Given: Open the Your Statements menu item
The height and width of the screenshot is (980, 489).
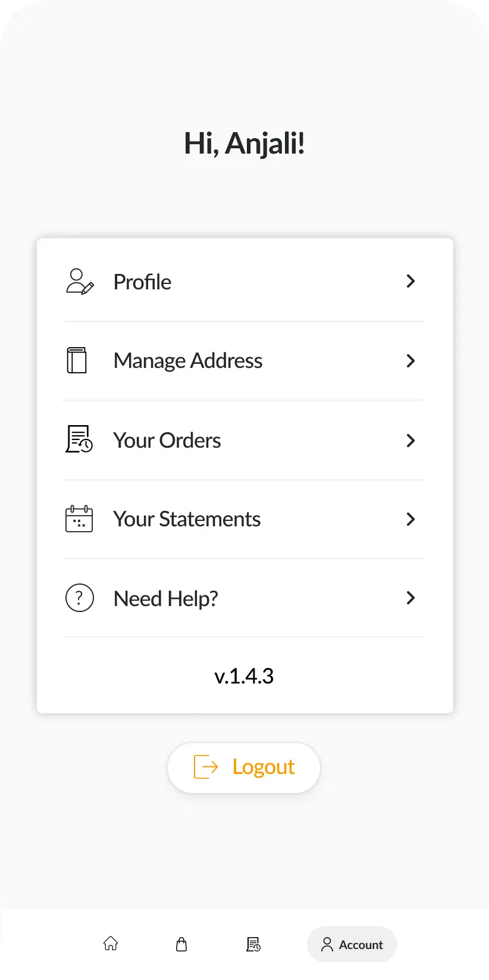Looking at the screenshot, I should pos(187,519).
